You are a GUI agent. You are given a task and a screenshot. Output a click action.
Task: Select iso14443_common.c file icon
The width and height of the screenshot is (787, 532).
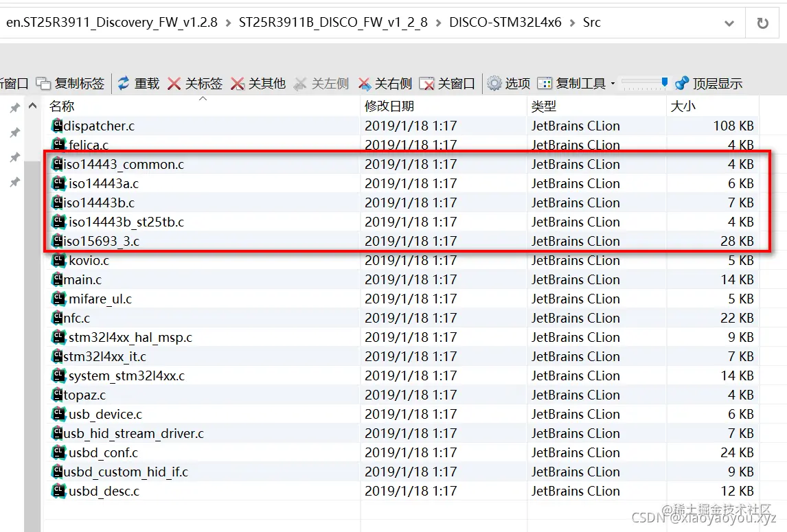point(58,164)
